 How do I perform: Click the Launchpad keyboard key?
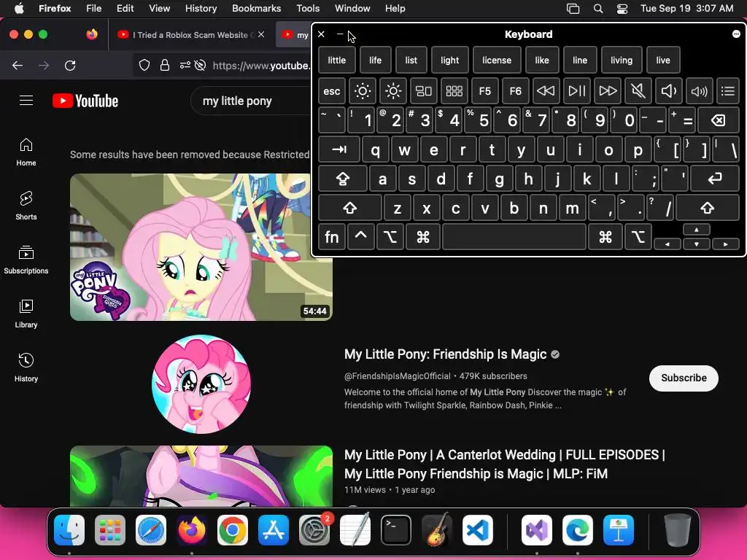[x=454, y=91]
